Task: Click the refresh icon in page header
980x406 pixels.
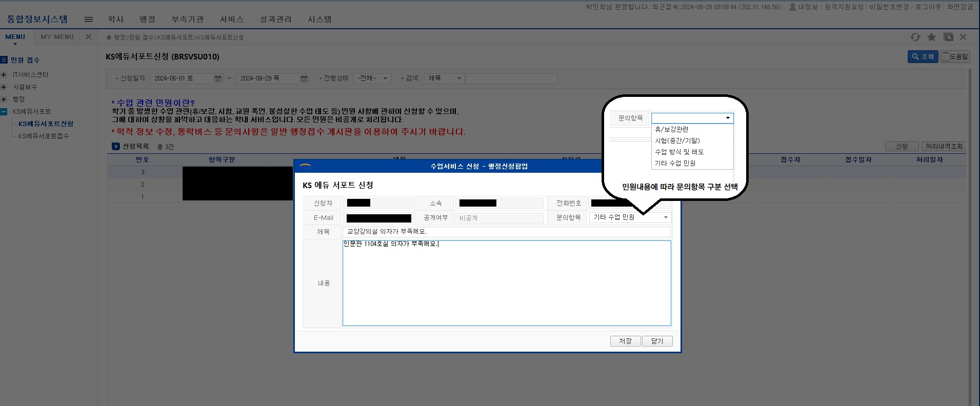Action: tap(915, 37)
